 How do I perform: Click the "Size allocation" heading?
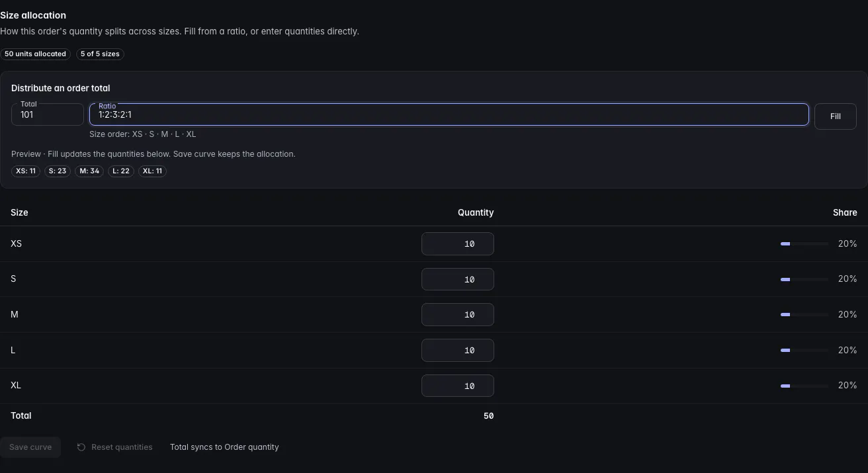33,15
